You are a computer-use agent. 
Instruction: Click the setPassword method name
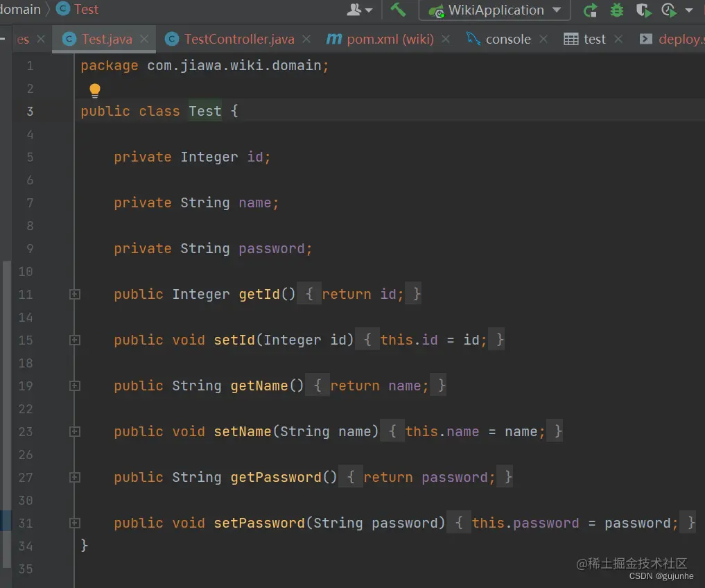259,523
